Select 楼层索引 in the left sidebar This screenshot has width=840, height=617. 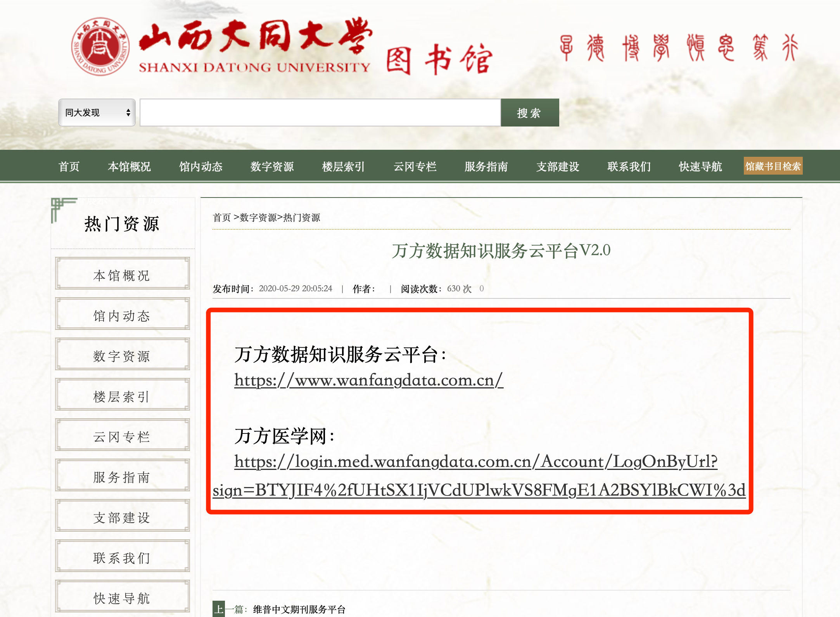click(x=122, y=395)
